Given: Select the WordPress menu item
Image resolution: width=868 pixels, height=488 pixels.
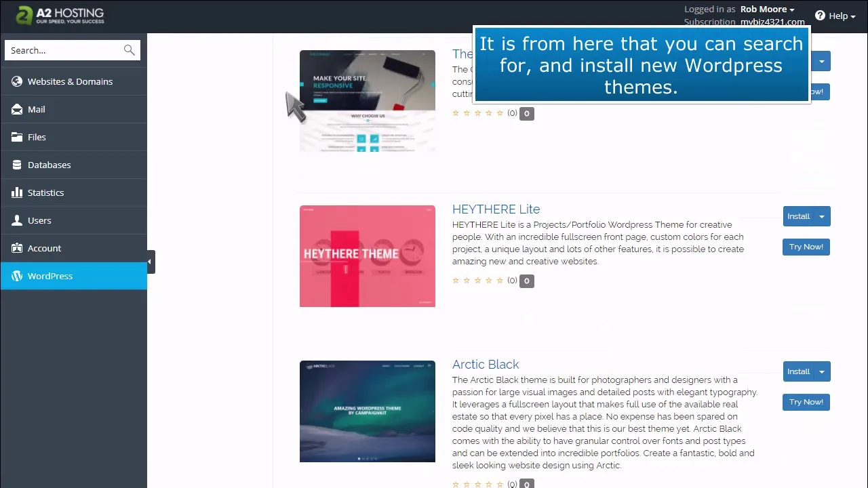Looking at the screenshot, I should pos(73,276).
